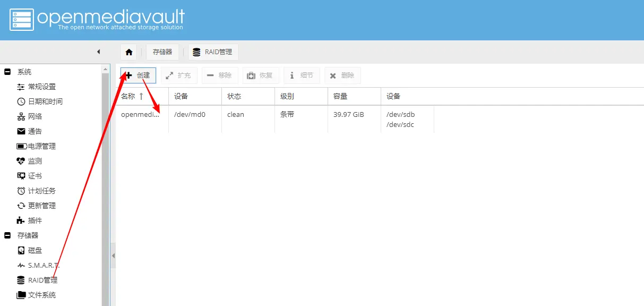
Task: Click the 文件系统 folder icon
Action: [x=21, y=295]
